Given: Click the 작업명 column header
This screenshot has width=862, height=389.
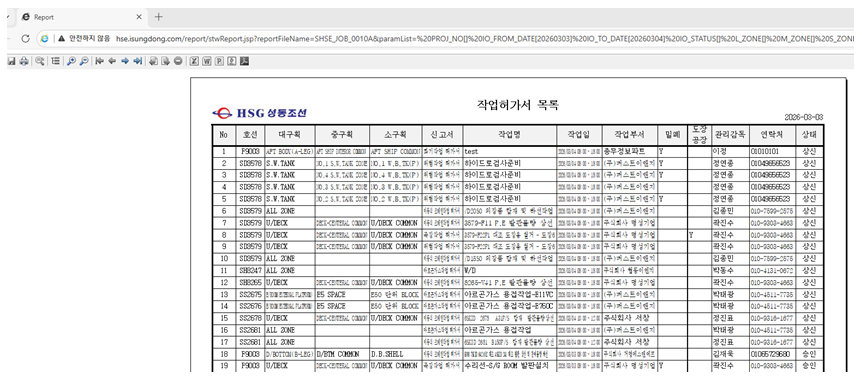Looking at the screenshot, I should click(509, 135).
